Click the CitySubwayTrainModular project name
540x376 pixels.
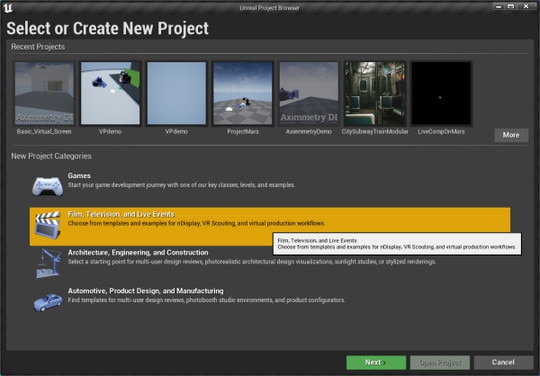point(375,132)
